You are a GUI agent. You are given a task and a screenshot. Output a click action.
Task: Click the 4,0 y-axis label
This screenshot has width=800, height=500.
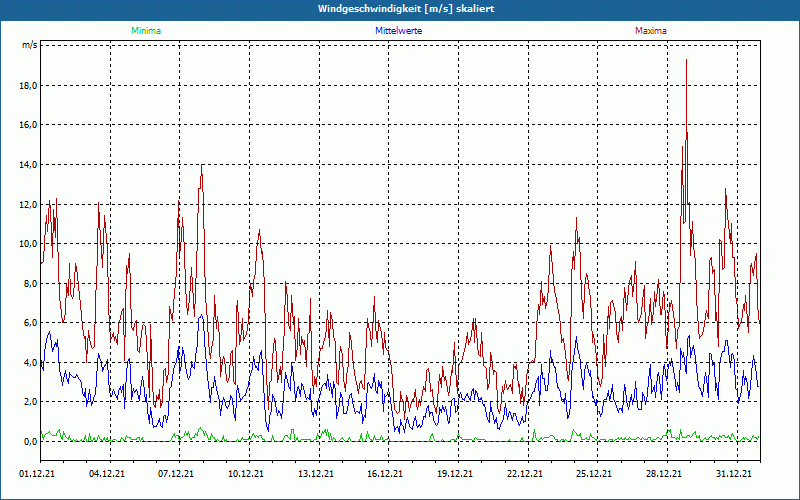point(30,363)
